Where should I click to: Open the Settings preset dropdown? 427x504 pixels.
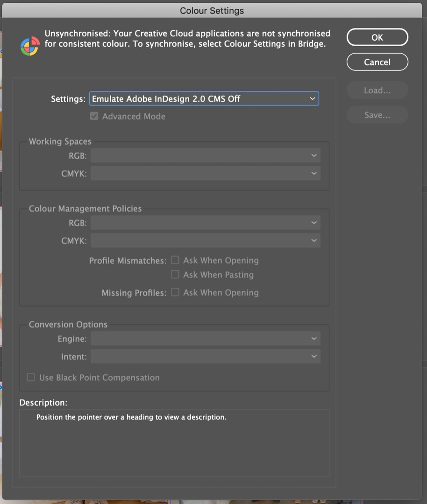(204, 99)
